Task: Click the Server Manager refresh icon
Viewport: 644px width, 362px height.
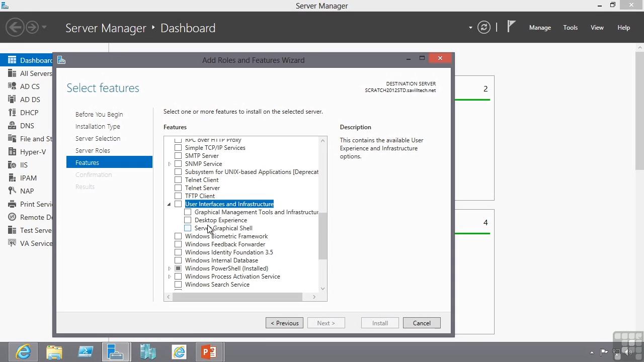Action: 484,28
